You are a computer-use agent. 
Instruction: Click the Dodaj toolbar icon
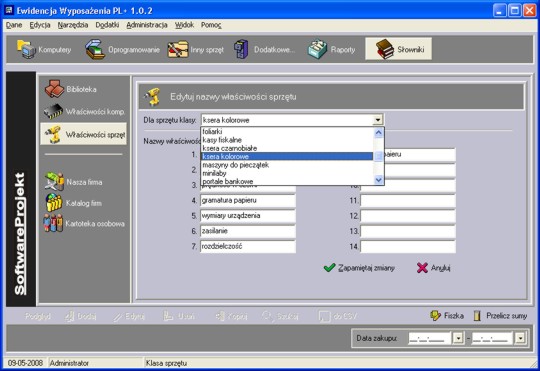[70, 316]
